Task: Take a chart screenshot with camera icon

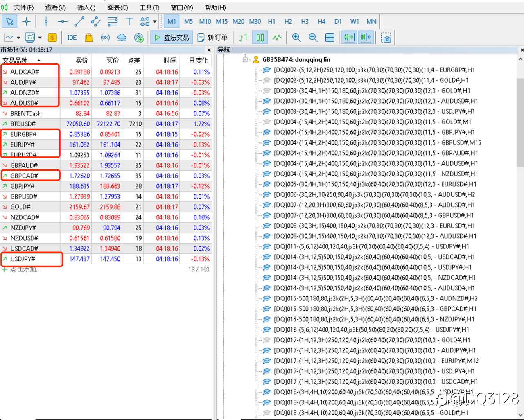Action: 386,38
